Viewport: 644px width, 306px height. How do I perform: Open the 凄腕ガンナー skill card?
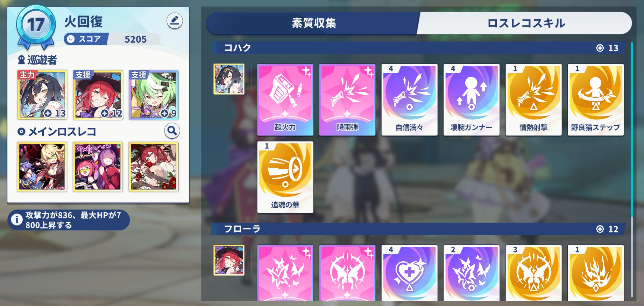(472, 99)
